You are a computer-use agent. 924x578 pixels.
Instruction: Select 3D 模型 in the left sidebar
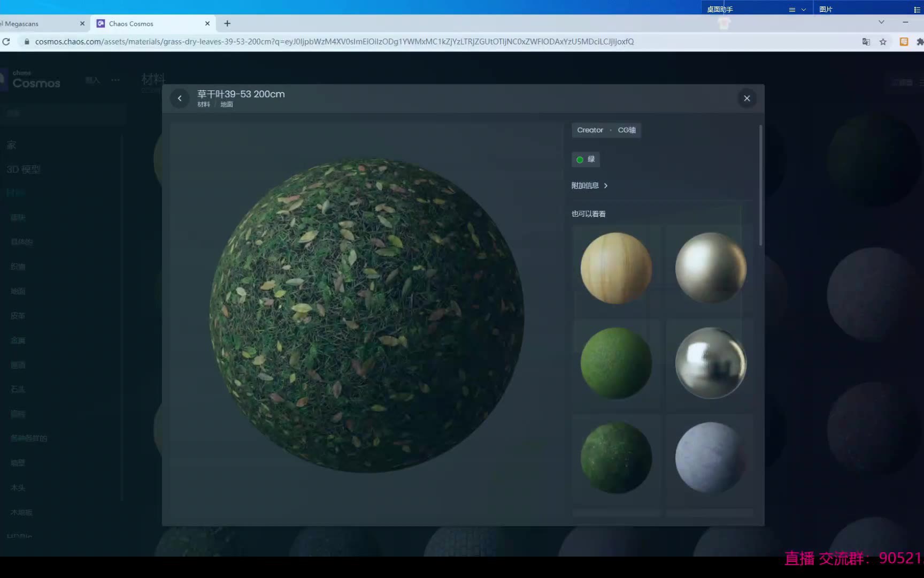point(23,169)
